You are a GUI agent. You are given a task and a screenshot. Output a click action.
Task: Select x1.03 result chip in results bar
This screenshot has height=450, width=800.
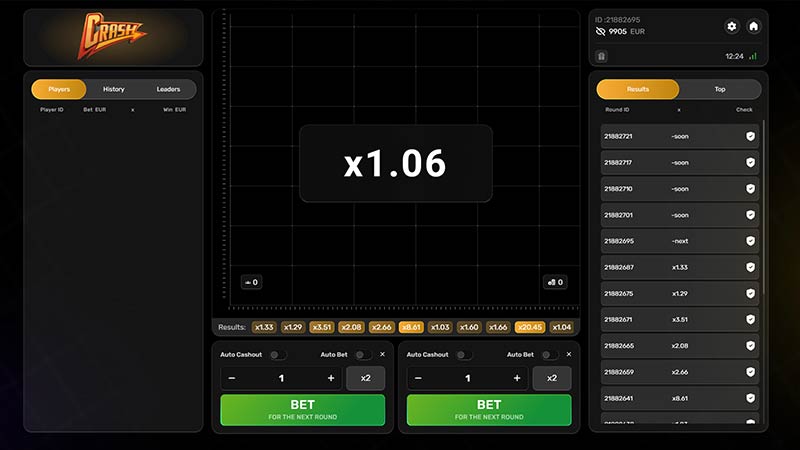[x=440, y=327]
